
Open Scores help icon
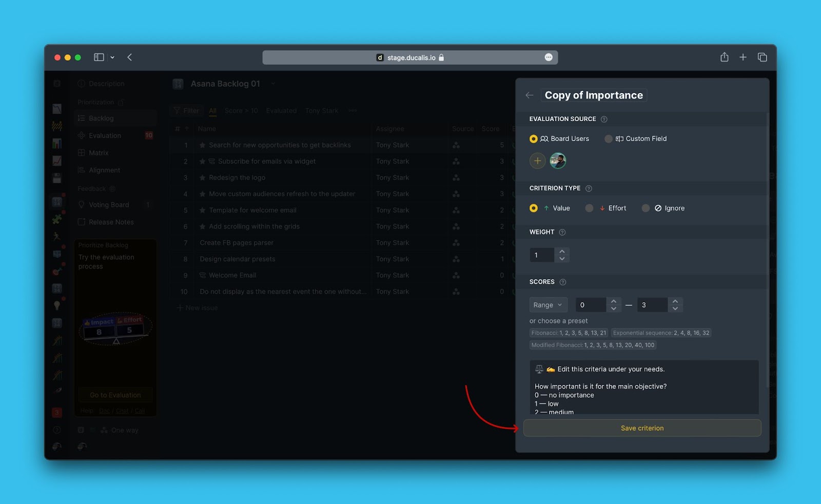pyautogui.click(x=563, y=282)
